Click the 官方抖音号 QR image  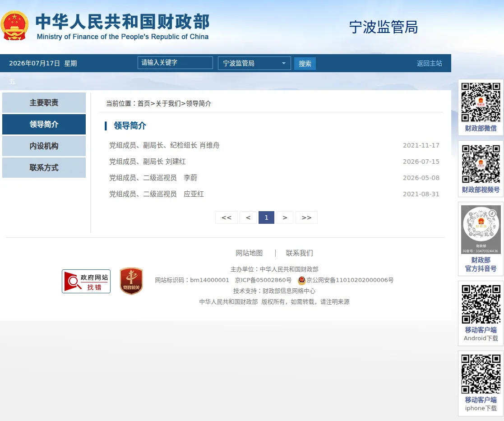tap(481, 230)
